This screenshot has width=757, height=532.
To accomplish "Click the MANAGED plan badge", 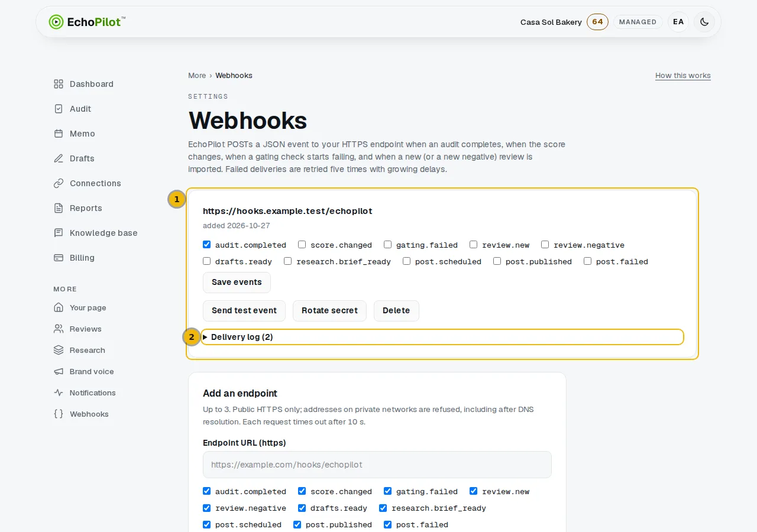I will (638, 22).
